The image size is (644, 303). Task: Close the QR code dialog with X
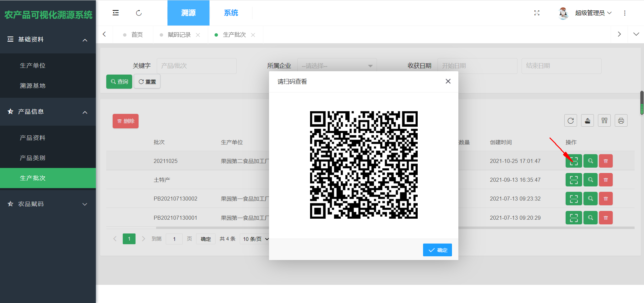tap(448, 81)
